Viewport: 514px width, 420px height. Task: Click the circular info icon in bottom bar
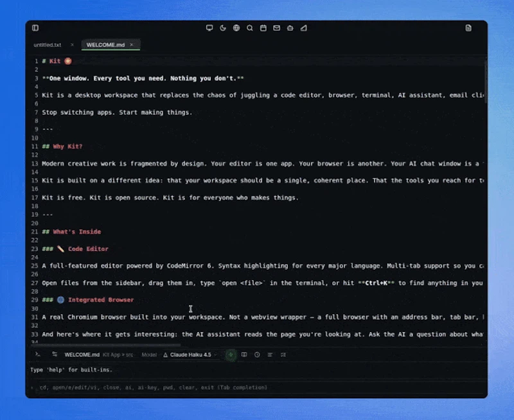257,354
